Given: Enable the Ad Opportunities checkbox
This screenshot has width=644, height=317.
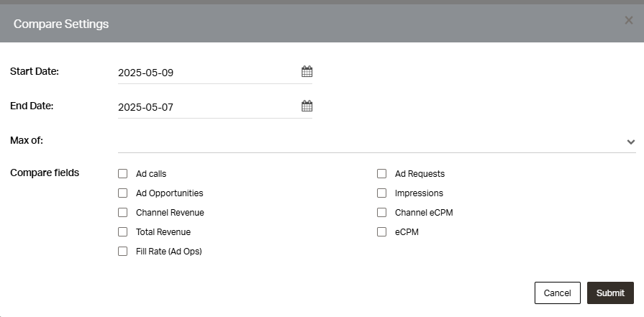Looking at the screenshot, I should click(x=123, y=193).
